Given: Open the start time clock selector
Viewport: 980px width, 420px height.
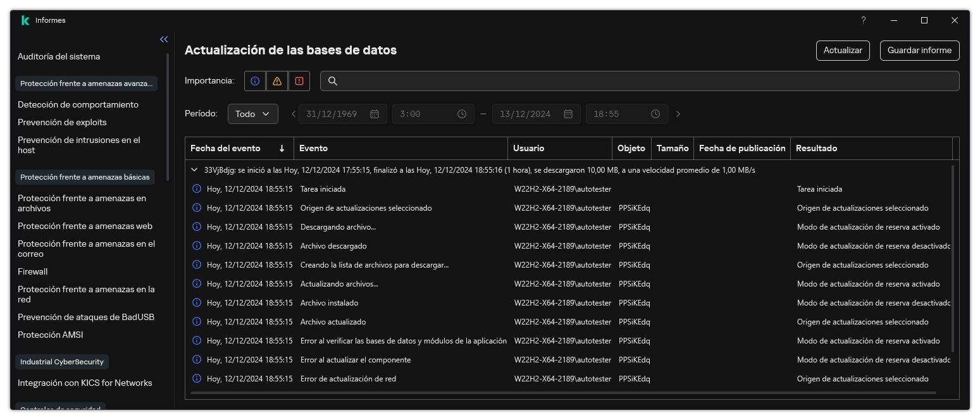Looking at the screenshot, I should [461, 114].
